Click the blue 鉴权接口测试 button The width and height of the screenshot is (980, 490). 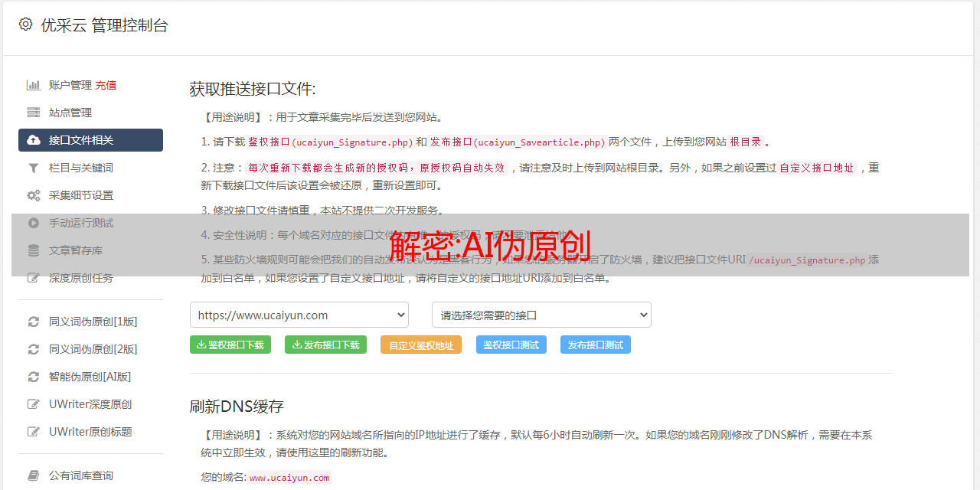(x=511, y=345)
